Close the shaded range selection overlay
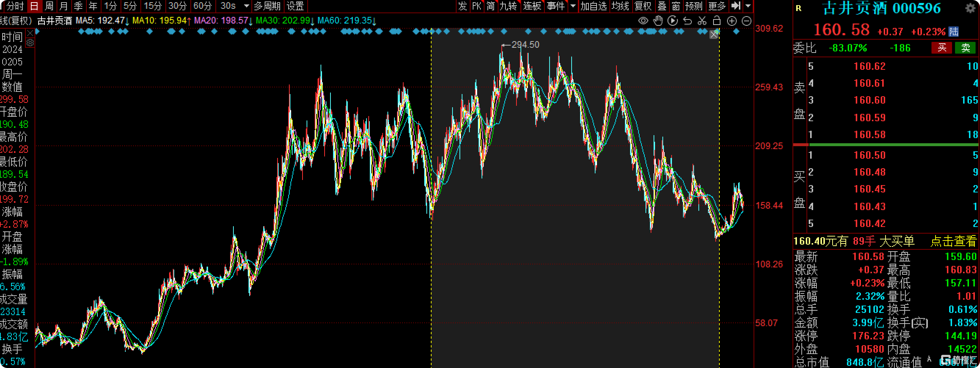This screenshot has height=368, width=980. [714, 35]
